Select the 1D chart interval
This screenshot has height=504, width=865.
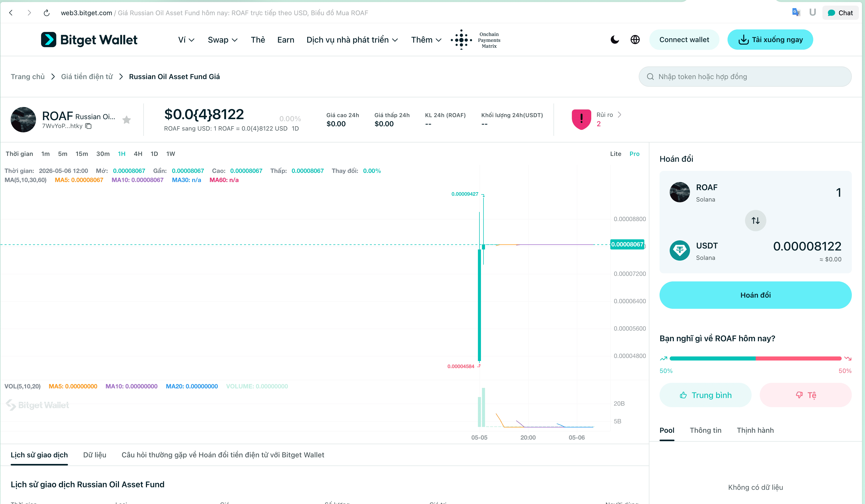point(154,154)
